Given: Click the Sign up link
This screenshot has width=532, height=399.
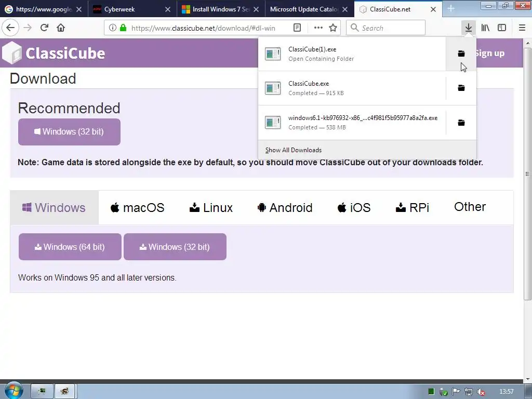Looking at the screenshot, I should pos(490,54).
